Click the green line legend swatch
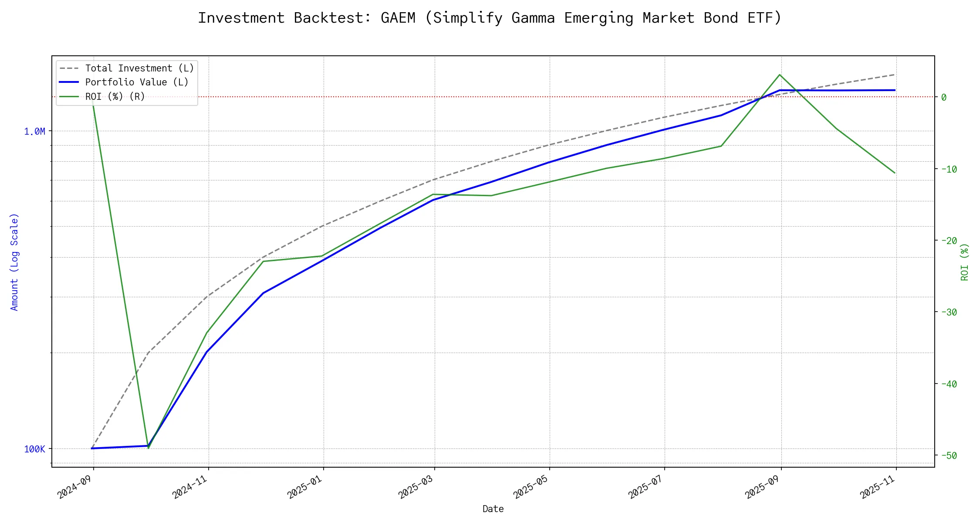 pos(69,96)
